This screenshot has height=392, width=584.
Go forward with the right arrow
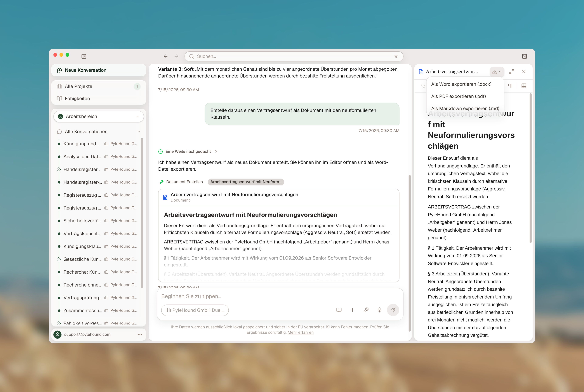176,56
